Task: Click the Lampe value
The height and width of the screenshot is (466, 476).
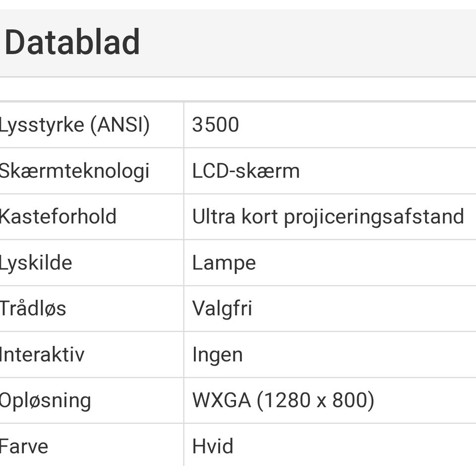Action: tap(224, 263)
